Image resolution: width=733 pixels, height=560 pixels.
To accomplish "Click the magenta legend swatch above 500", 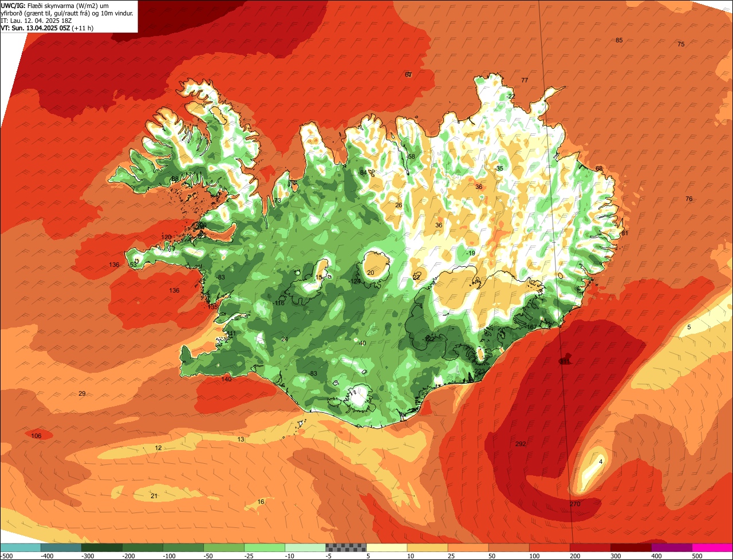I will (713, 547).
